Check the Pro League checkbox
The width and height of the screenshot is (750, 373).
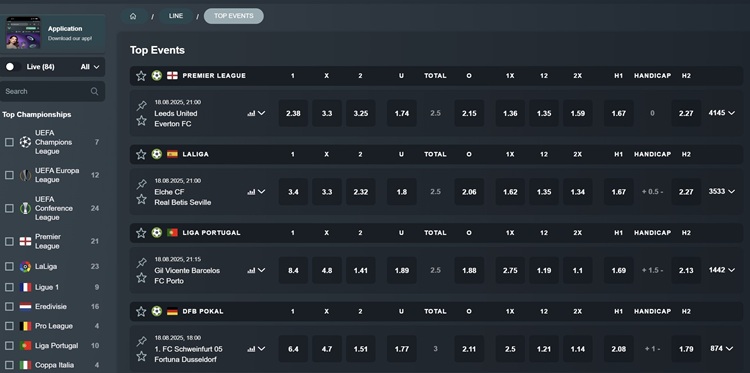[9, 326]
